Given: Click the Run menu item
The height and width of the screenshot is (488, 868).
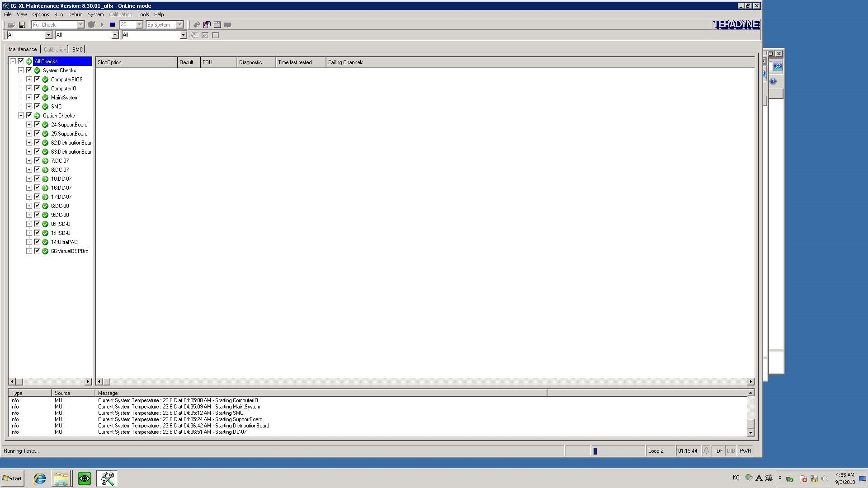Looking at the screenshot, I should [58, 14].
